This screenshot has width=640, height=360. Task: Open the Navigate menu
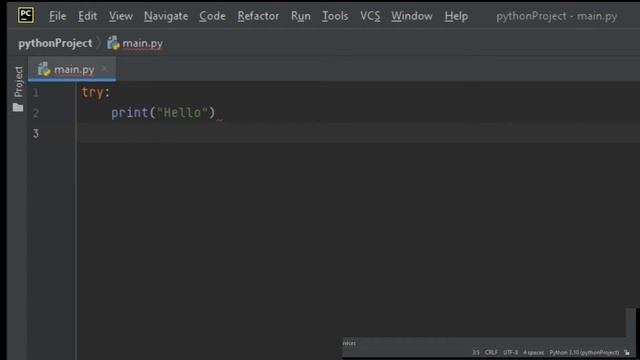point(166,16)
